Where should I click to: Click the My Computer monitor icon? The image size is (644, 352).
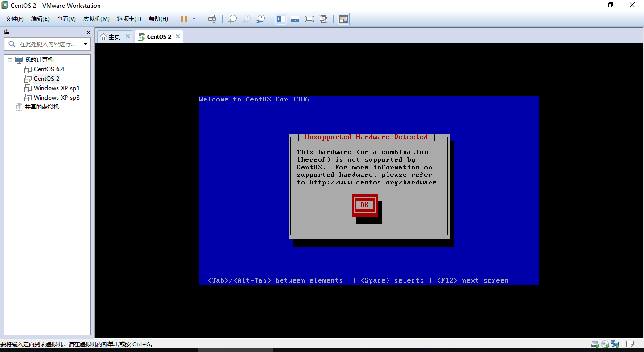click(x=19, y=60)
